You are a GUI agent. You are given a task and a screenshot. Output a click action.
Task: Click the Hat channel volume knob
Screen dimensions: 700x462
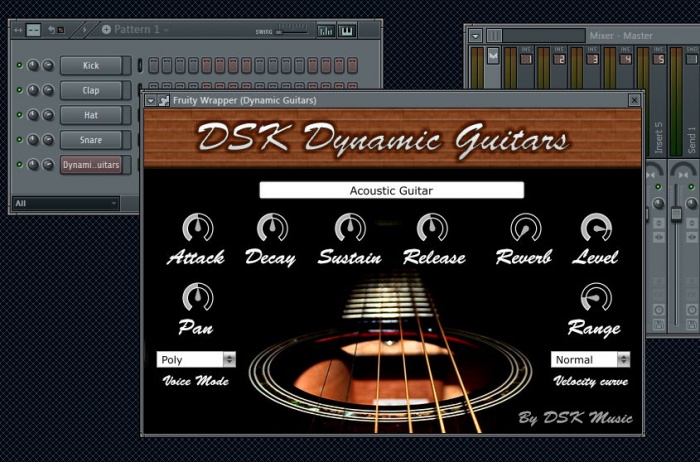48,115
